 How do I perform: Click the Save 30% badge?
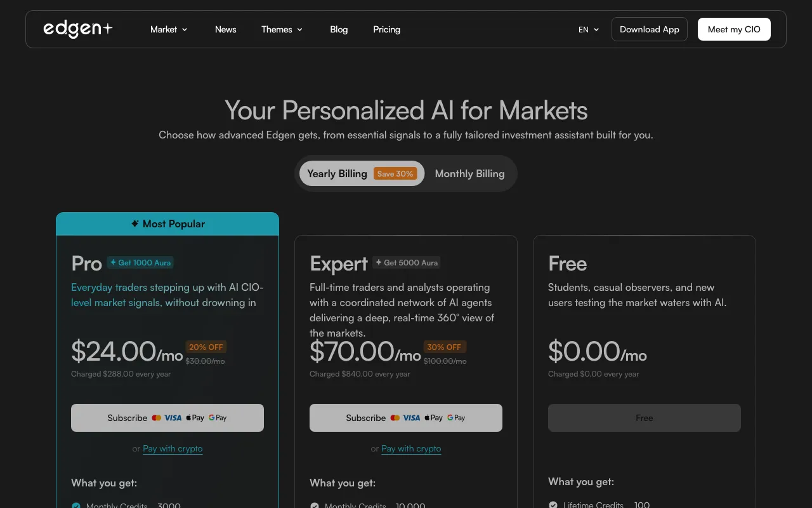395,173
